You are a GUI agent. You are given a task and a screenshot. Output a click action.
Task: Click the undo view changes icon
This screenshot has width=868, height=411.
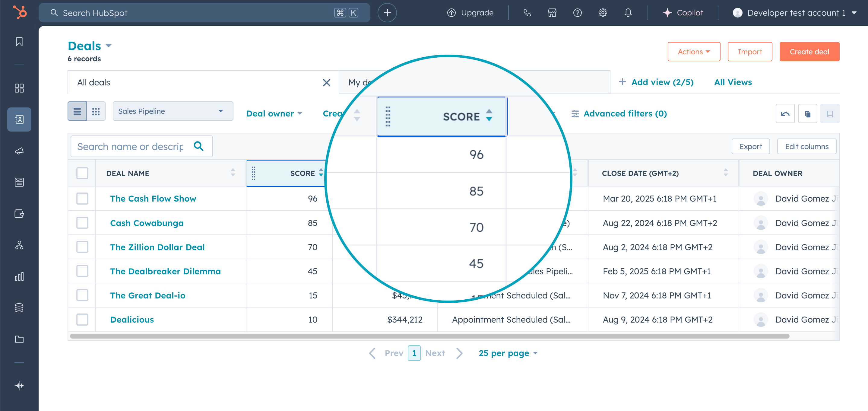pyautogui.click(x=785, y=114)
